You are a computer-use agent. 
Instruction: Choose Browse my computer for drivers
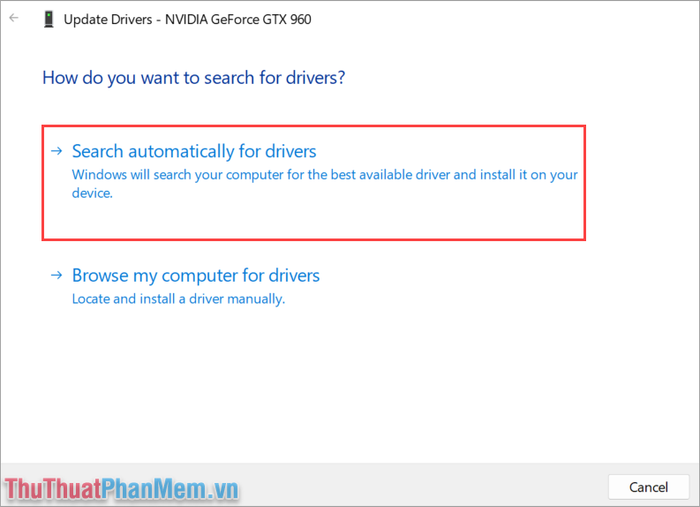196,275
